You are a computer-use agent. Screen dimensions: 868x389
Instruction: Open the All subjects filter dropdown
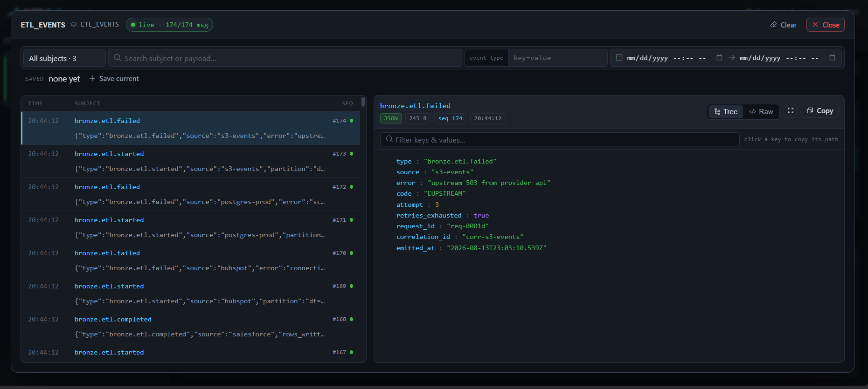click(x=64, y=58)
